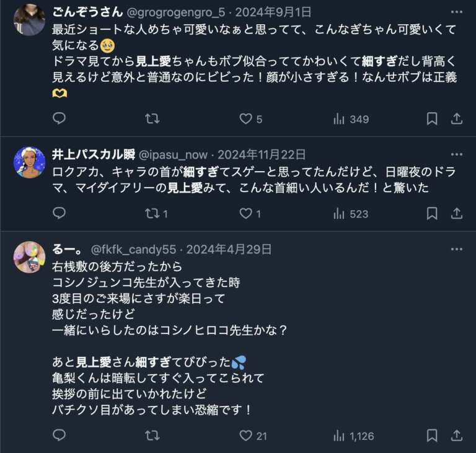Screen dimensions: 476x453
Task: Retweet 井上パスカル瞬's post
Action: (x=152, y=213)
